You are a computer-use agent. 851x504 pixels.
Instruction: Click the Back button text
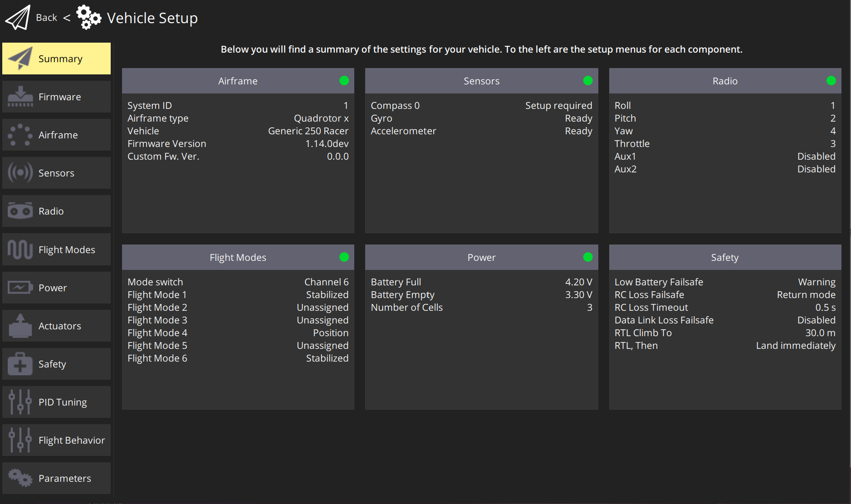point(46,18)
